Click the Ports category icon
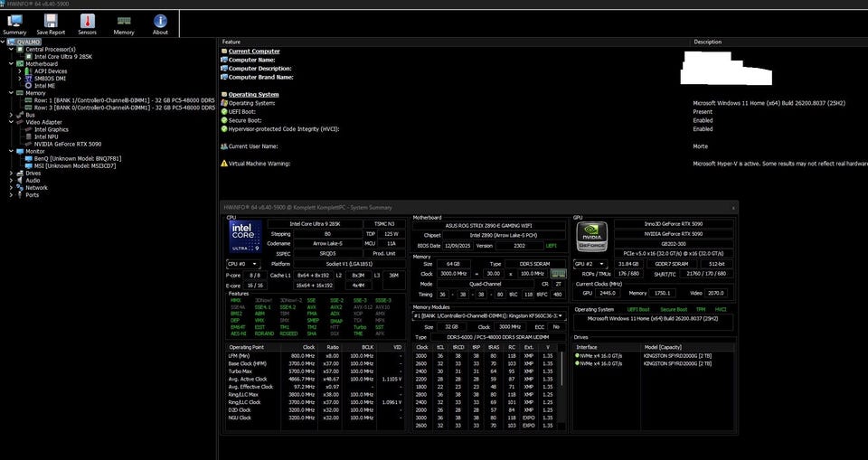The width and height of the screenshot is (868, 460). coord(21,194)
